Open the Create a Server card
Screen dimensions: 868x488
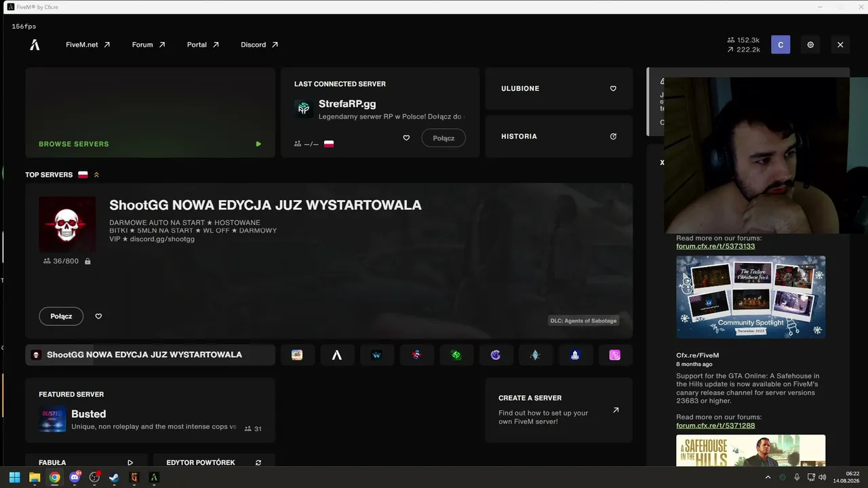click(559, 410)
